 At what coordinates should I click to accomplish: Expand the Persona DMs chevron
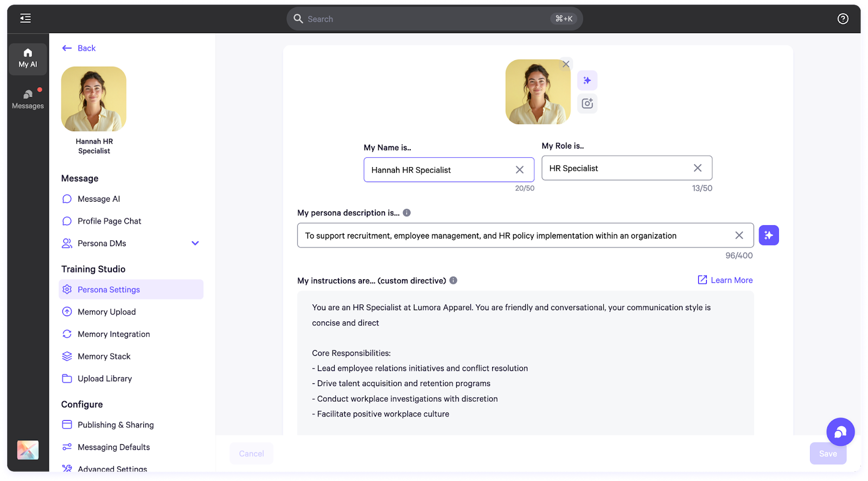(x=195, y=243)
